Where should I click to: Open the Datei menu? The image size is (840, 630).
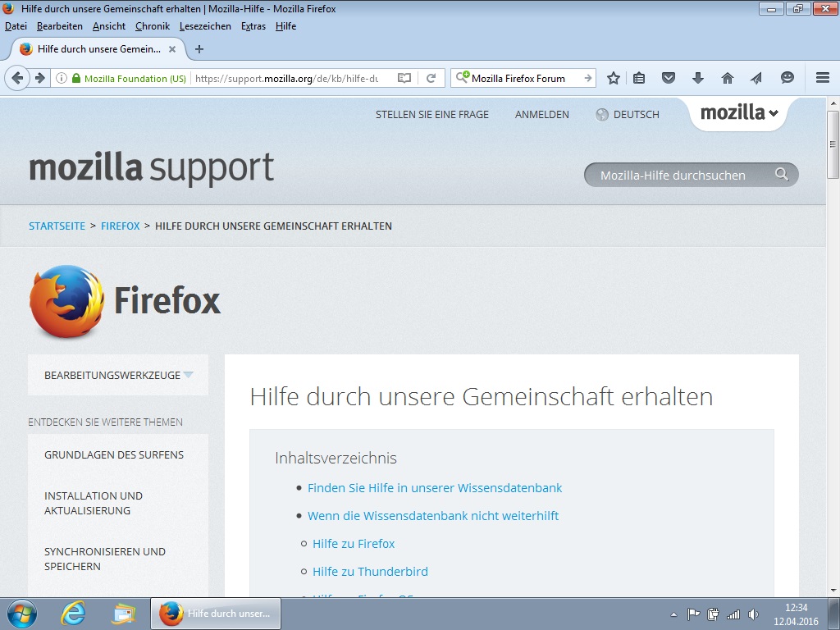tap(16, 26)
